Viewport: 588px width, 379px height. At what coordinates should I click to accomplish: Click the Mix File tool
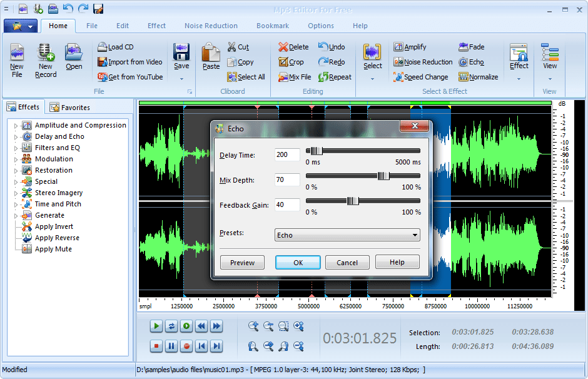point(295,77)
